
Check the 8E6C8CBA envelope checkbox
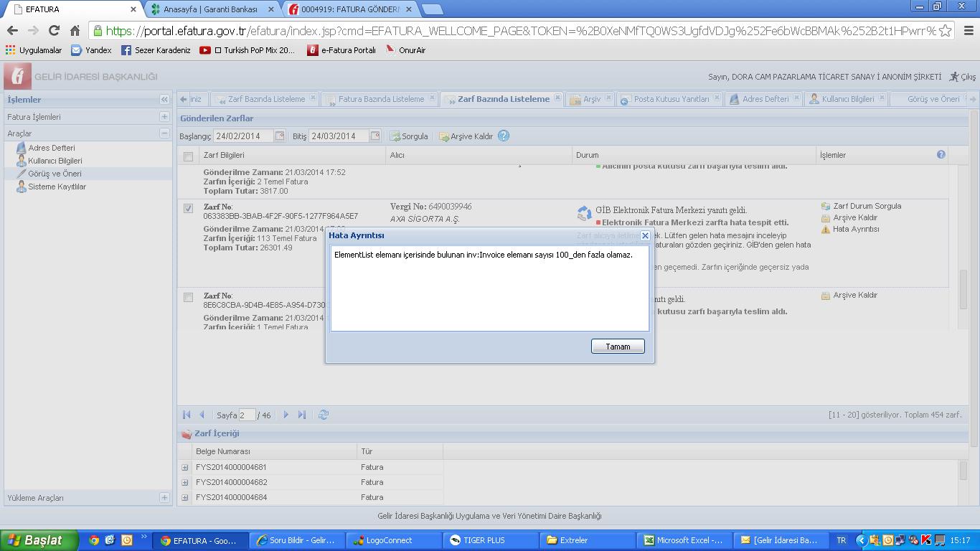point(188,297)
